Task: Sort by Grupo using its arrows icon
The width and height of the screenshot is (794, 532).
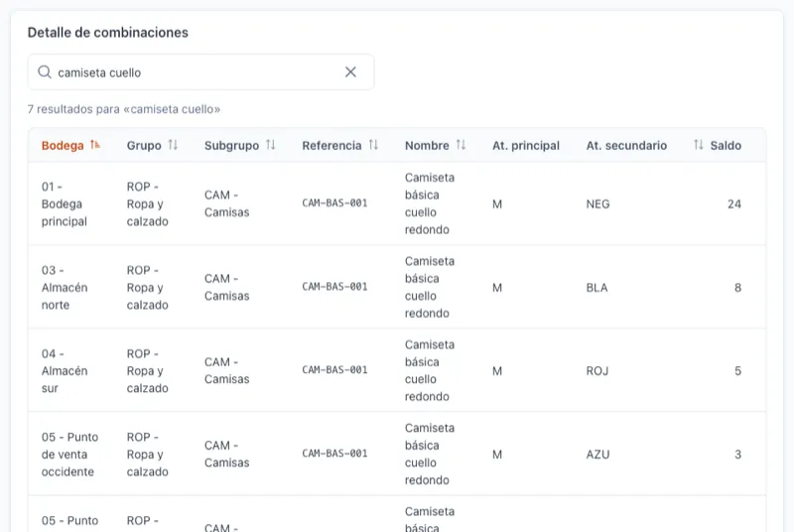Action: click(x=173, y=145)
